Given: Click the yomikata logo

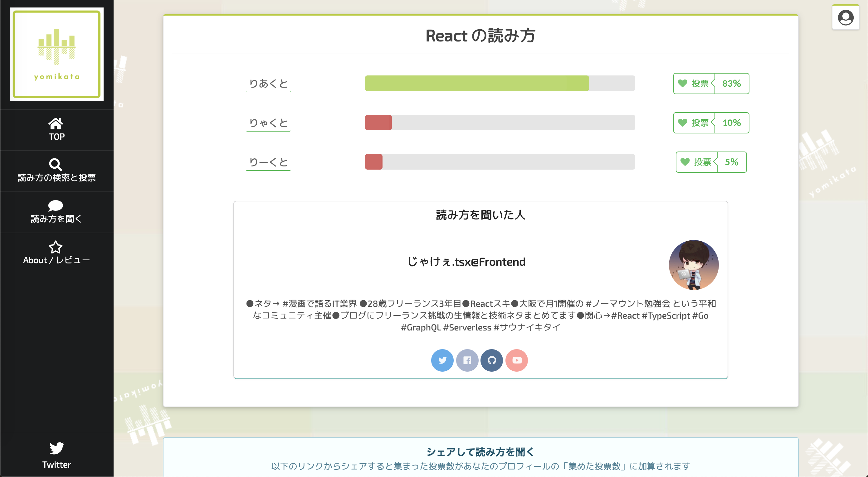Looking at the screenshot, I should (x=56, y=54).
